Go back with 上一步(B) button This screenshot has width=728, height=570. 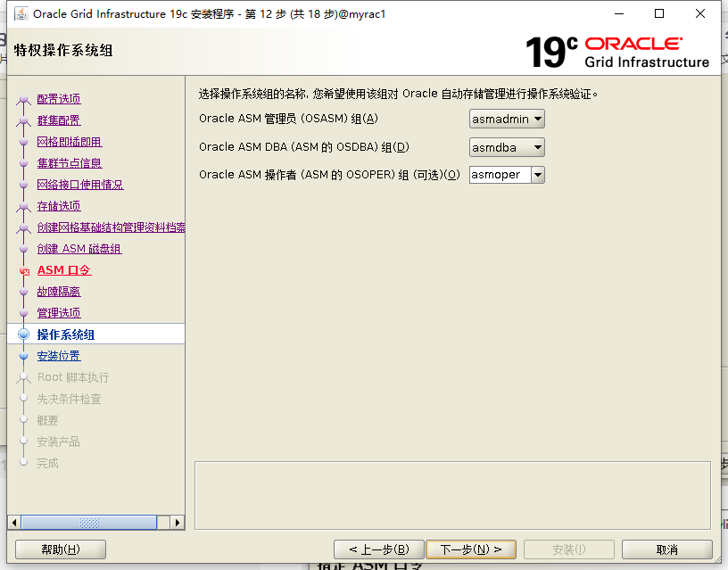379,549
